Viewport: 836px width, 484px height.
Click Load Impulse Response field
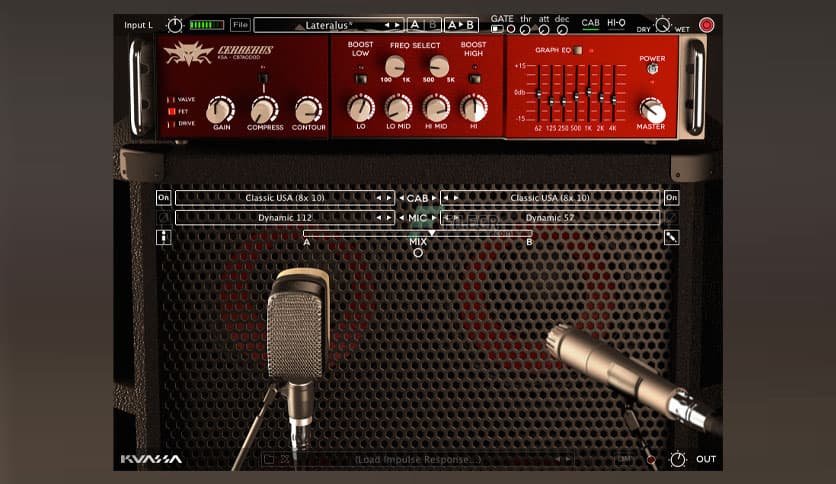(418, 459)
